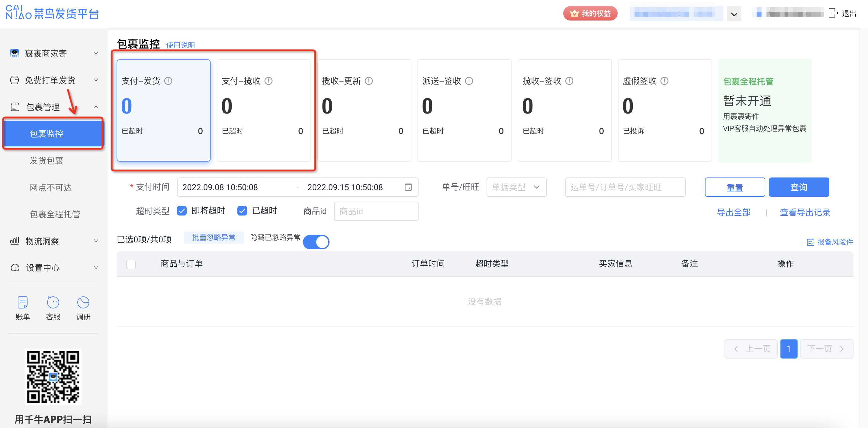Click the 运单号/订单号/买家旺旺 input field
This screenshot has width=868, height=428.
625,187
